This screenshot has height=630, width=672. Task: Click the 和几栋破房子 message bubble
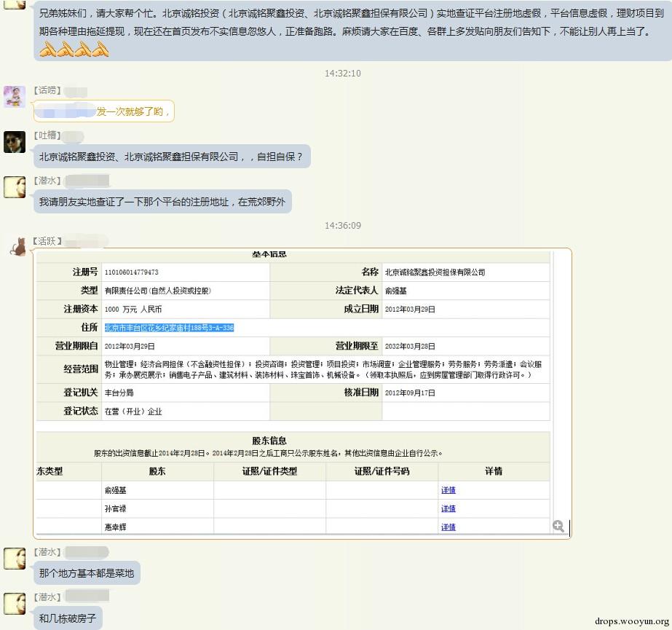coord(68,618)
